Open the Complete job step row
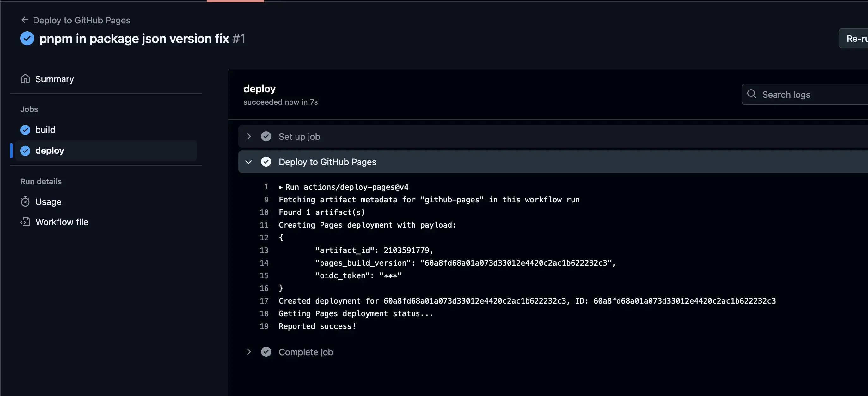Image resolution: width=868 pixels, height=396 pixels. pyautogui.click(x=553, y=352)
